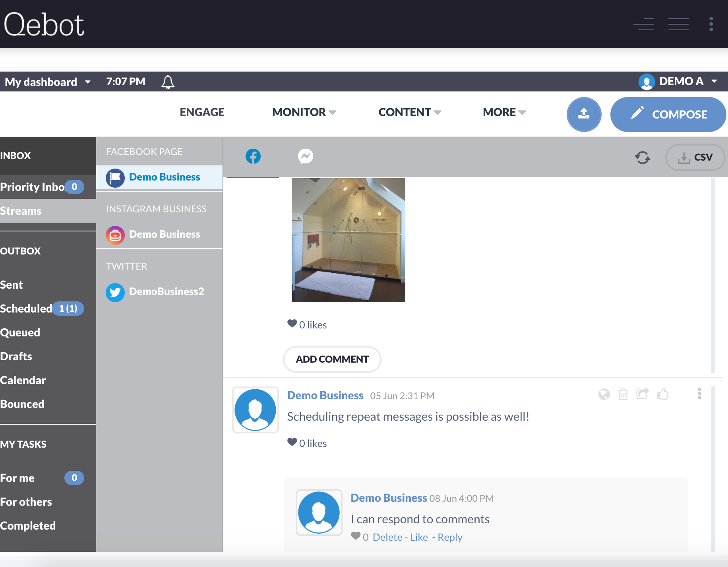Image resolution: width=728 pixels, height=567 pixels.
Task: Go to the ENGAGE section
Action: [202, 112]
